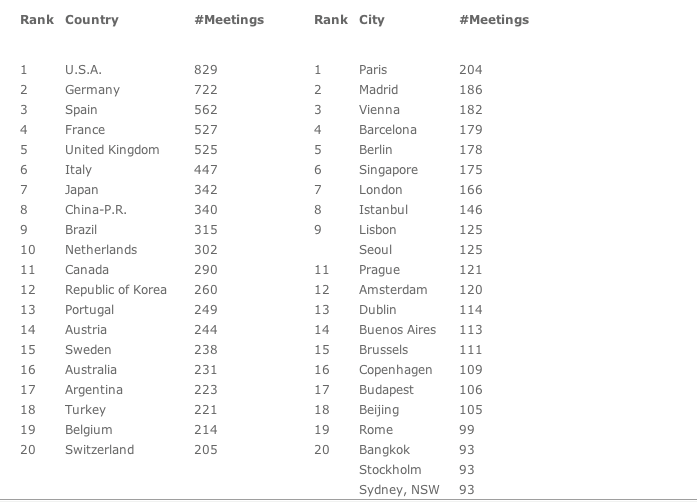Click on Switzerland in the country list
Viewport: 697px width, 502px height.
99,450
